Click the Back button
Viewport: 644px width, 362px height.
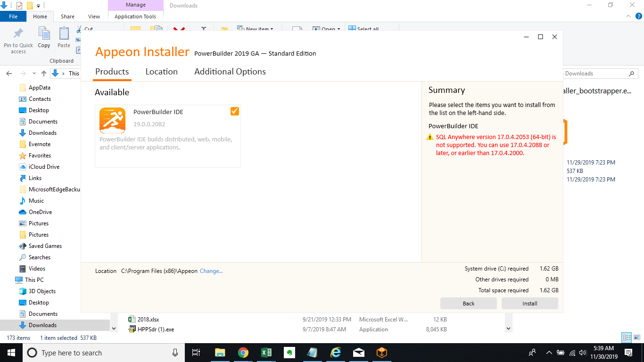(x=468, y=304)
